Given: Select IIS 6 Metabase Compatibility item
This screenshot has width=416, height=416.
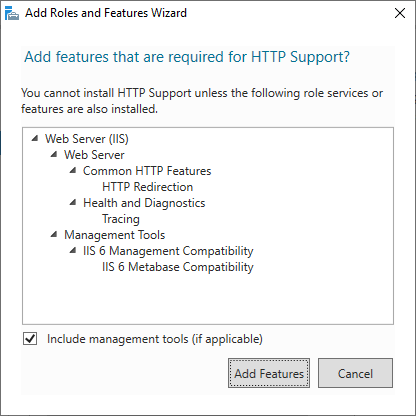Looking at the screenshot, I should pyautogui.click(x=178, y=267).
